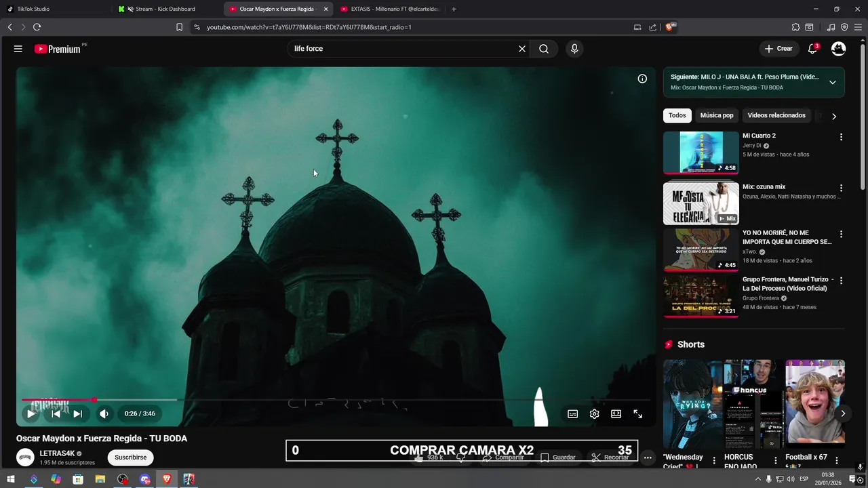Image resolution: width=868 pixels, height=488 pixels.
Task: Open YO NO MORIRÉ video title
Action: [x=787, y=237]
